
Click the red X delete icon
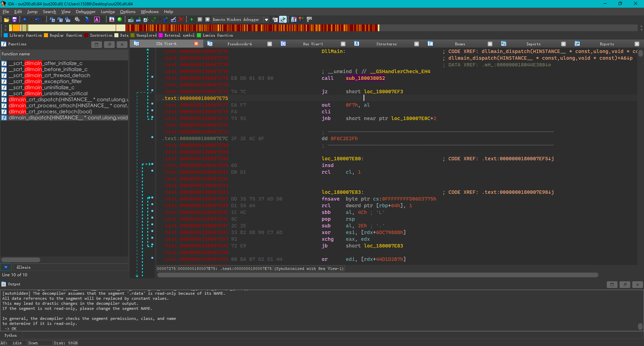click(x=181, y=19)
